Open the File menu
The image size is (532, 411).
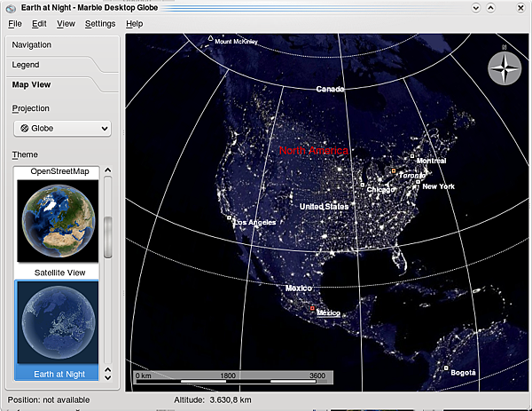(15, 24)
